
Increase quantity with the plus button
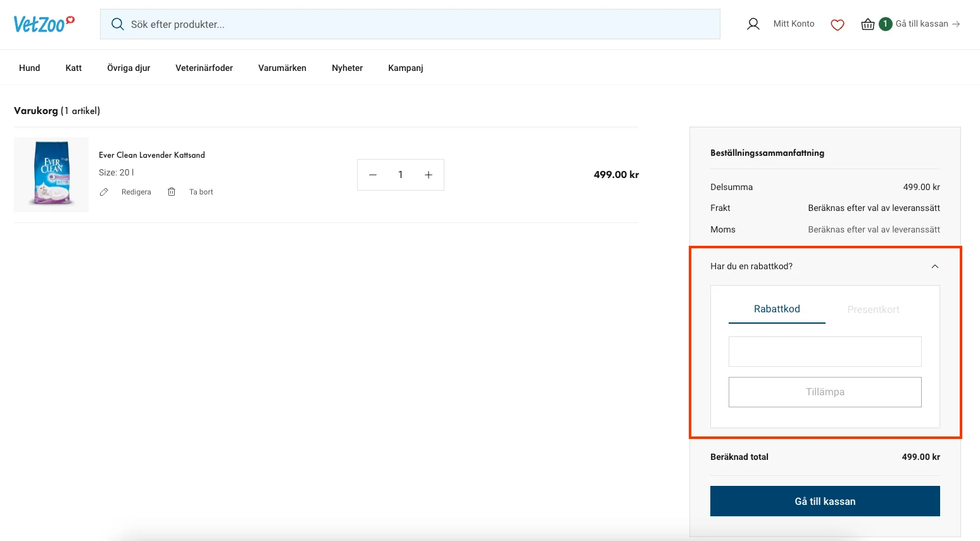[429, 175]
